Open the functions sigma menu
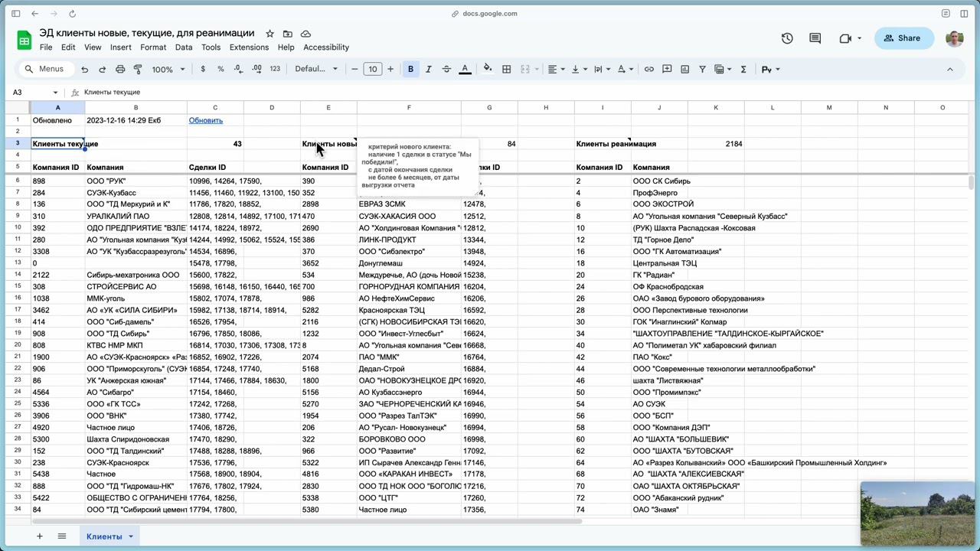This screenshot has width=980, height=551. [743, 69]
